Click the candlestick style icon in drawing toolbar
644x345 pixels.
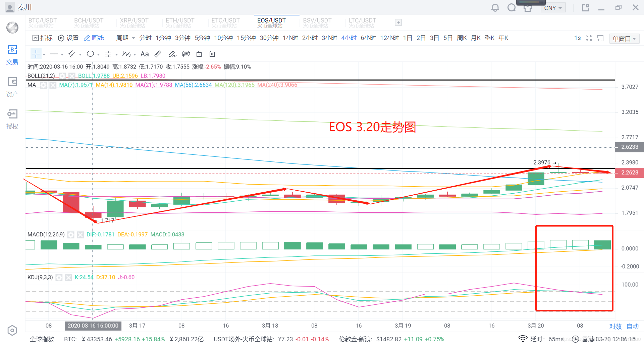tap(186, 54)
